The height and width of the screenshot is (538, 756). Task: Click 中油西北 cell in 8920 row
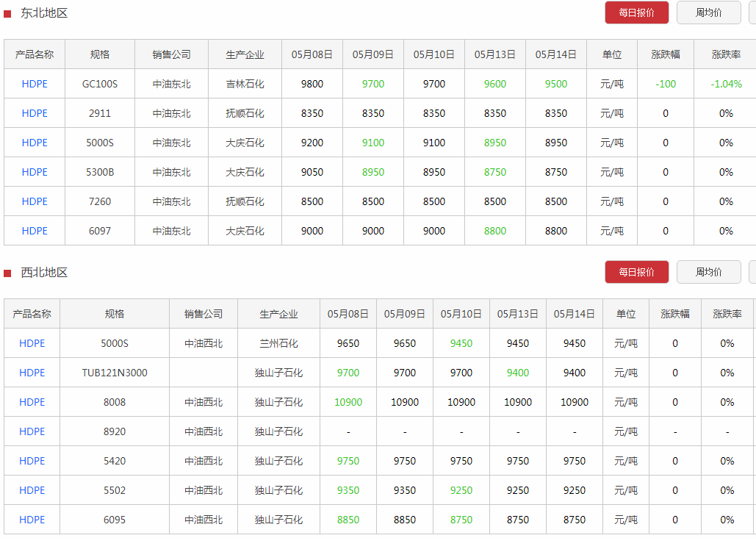[x=204, y=432]
